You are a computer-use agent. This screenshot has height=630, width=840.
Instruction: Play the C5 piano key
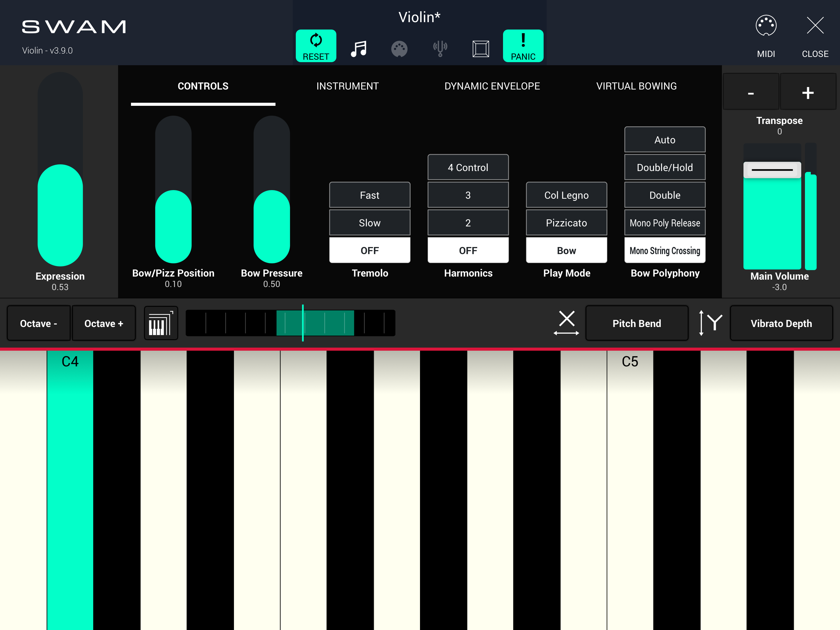pos(630,490)
